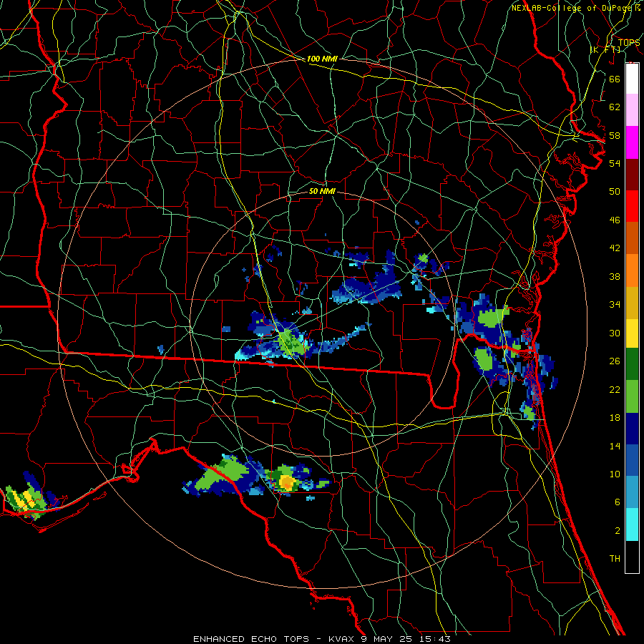
Task: Click the ENHANCED ECHO TOPS caption
Action: point(251,639)
